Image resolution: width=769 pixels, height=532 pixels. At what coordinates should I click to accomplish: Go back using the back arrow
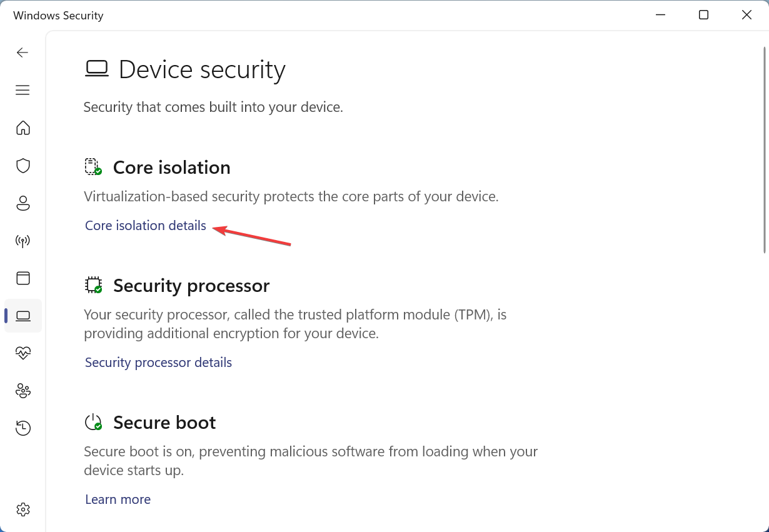tap(23, 53)
